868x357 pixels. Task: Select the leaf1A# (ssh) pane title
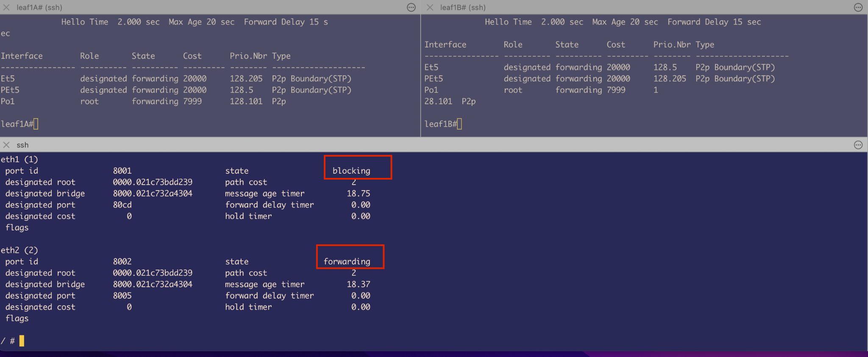(39, 7)
